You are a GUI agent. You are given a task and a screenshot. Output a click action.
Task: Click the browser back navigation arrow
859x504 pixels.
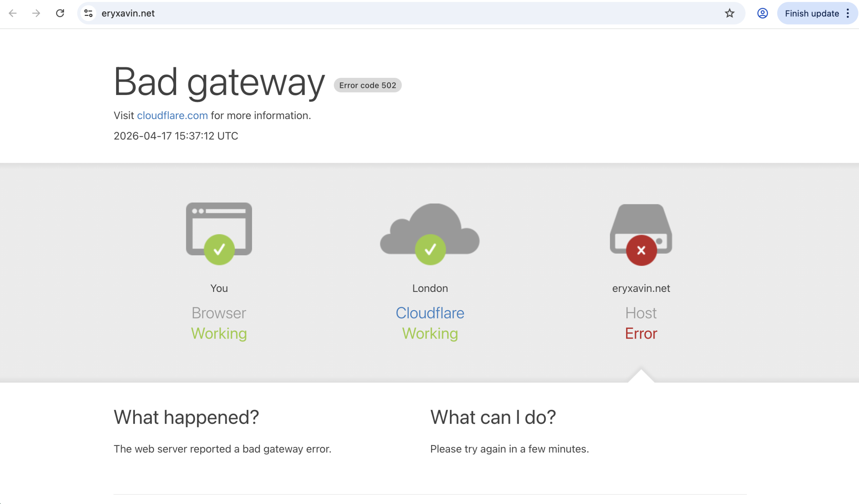tap(13, 13)
